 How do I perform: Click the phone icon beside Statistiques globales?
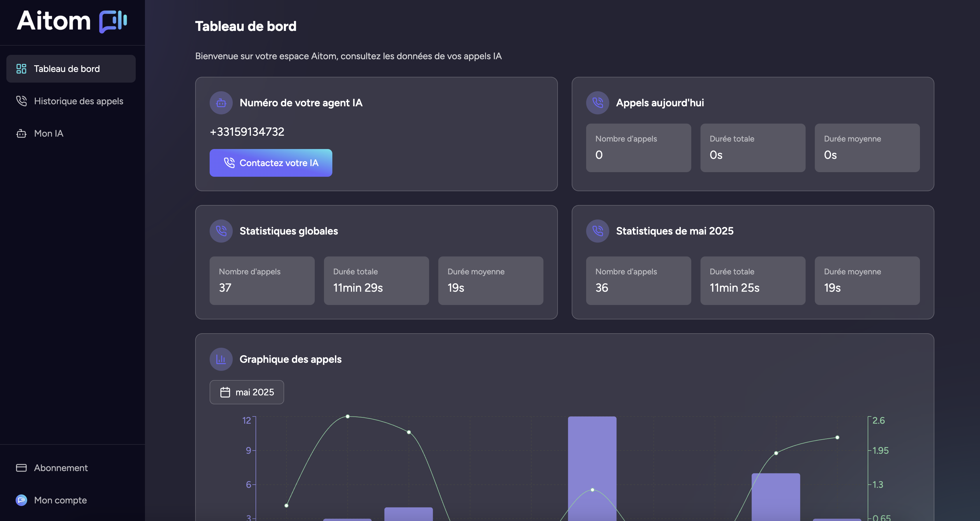pyautogui.click(x=221, y=231)
